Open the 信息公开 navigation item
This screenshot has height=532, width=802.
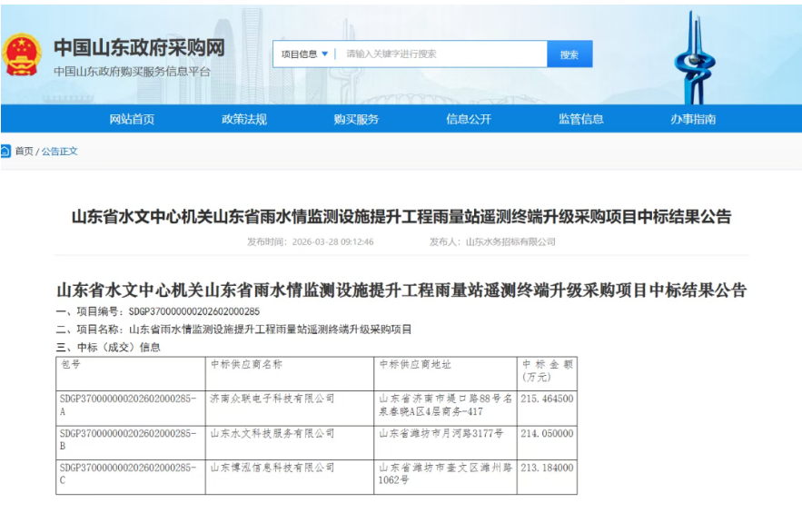pyautogui.click(x=469, y=119)
